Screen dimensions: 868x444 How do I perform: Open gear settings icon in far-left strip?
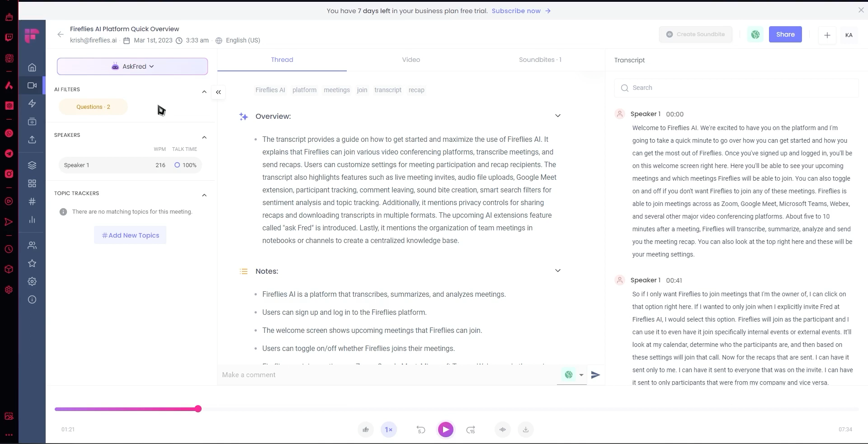9,290
